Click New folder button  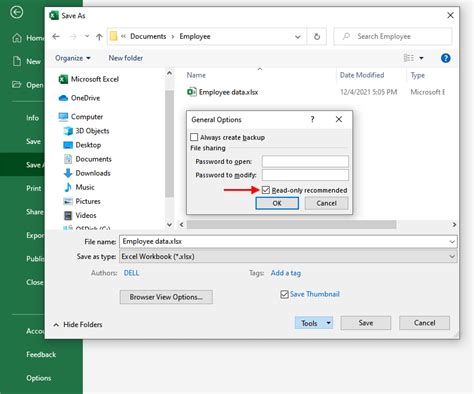tap(126, 58)
